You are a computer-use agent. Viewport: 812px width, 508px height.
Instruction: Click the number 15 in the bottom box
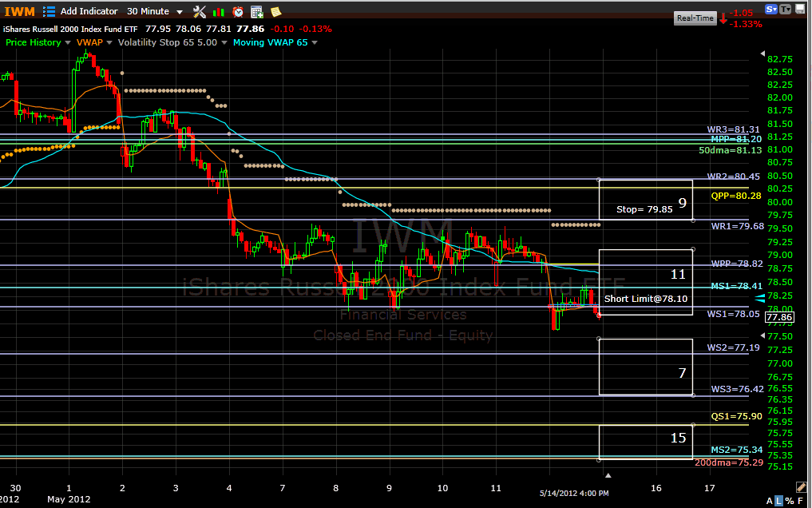(x=678, y=438)
